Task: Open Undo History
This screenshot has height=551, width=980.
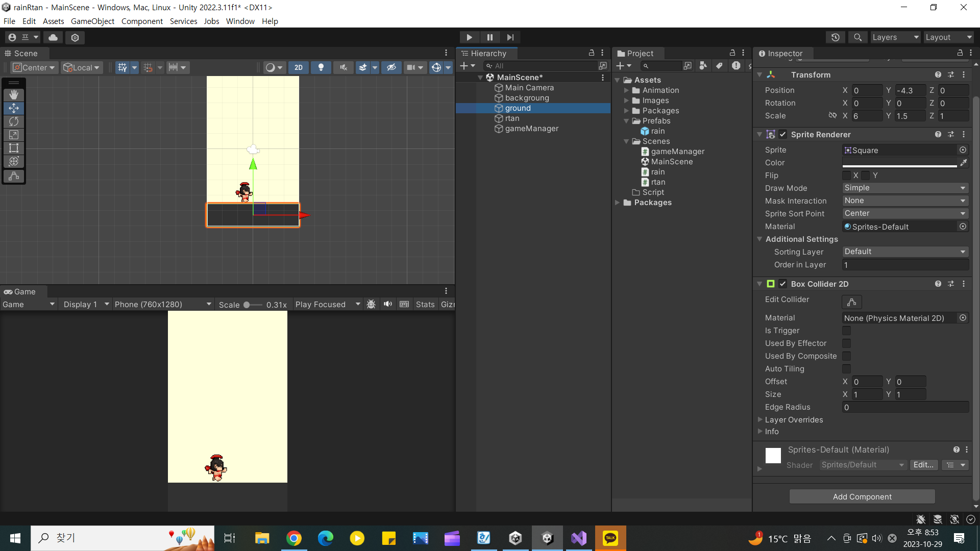Action: [x=836, y=37]
